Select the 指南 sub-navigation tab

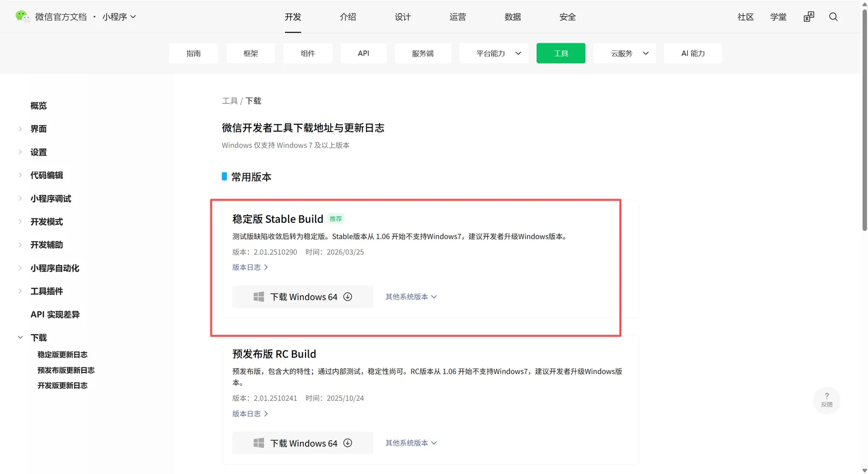coord(194,53)
